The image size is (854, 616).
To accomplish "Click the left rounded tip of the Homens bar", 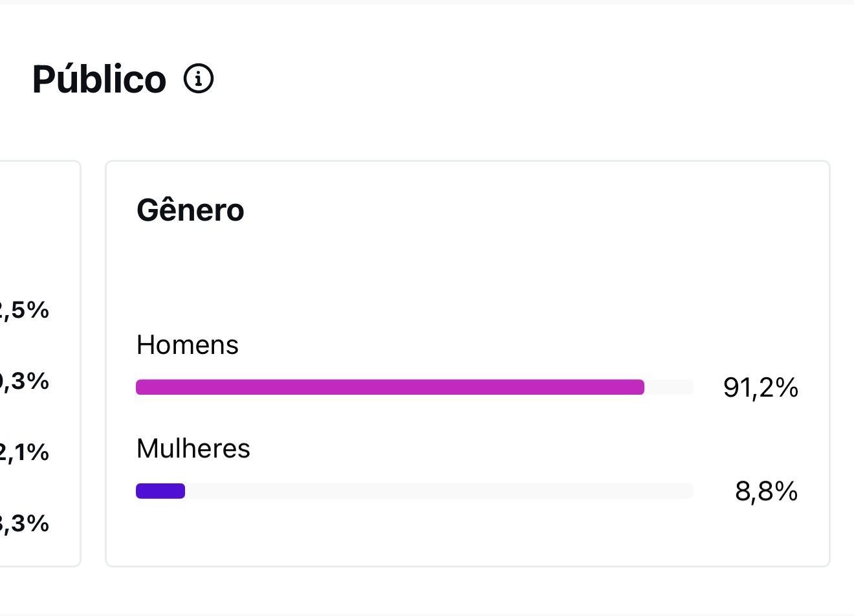I will click(140, 387).
